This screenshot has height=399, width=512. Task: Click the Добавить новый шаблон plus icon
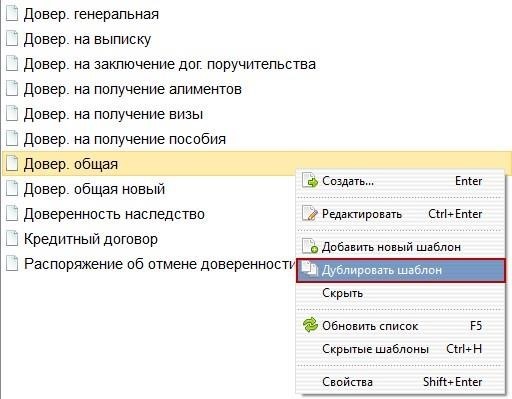(x=310, y=246)
